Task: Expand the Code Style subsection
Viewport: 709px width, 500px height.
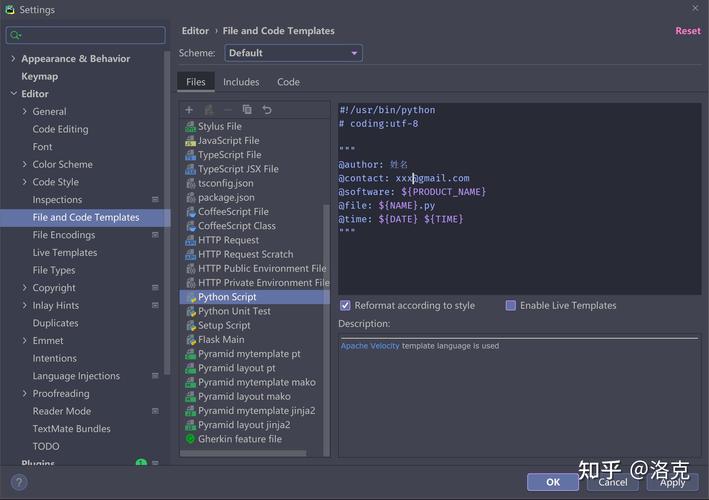Action: [x=24, y=182]
